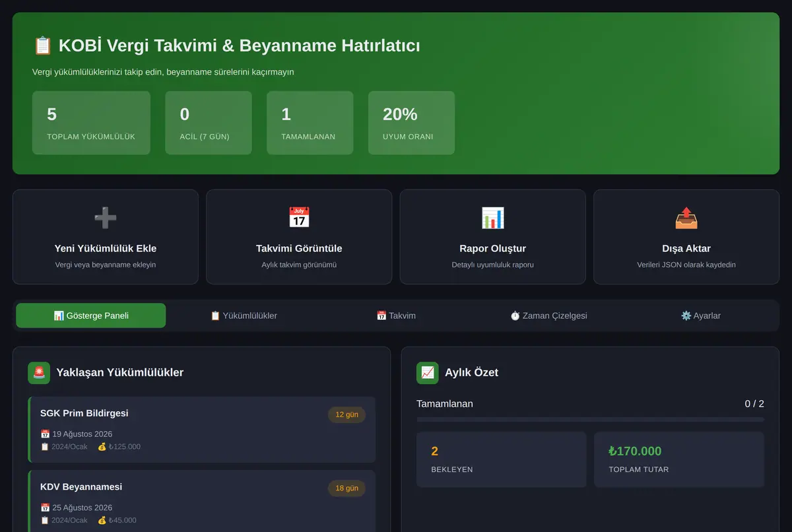Image resolution: width=792 pixels, height=532 pixels.
Task: Click the plus icon for new obligation
Action: (x=106, y=217)
